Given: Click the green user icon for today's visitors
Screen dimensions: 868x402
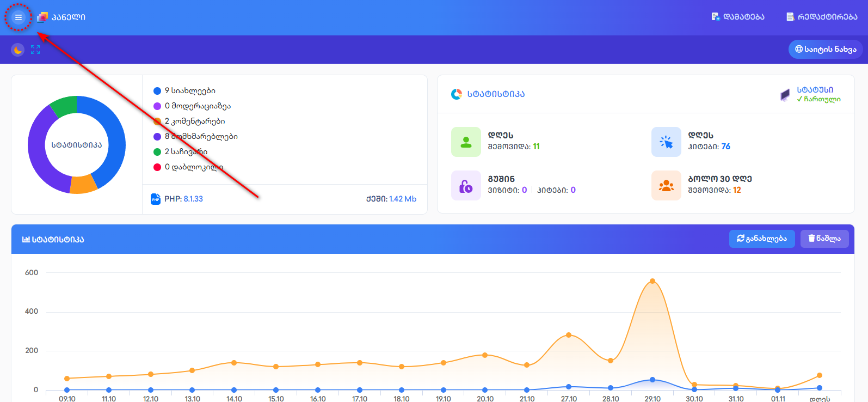Looking at the screenshot, I should point(466,142).
